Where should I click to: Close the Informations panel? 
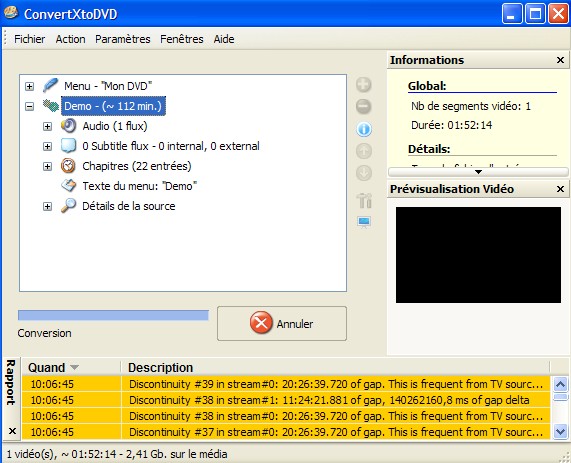[560, 60]
